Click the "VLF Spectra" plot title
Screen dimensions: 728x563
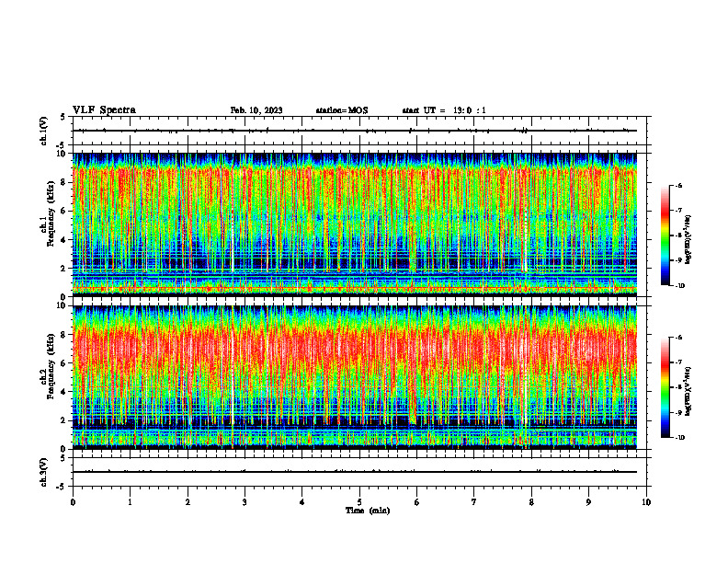[105, 110]
